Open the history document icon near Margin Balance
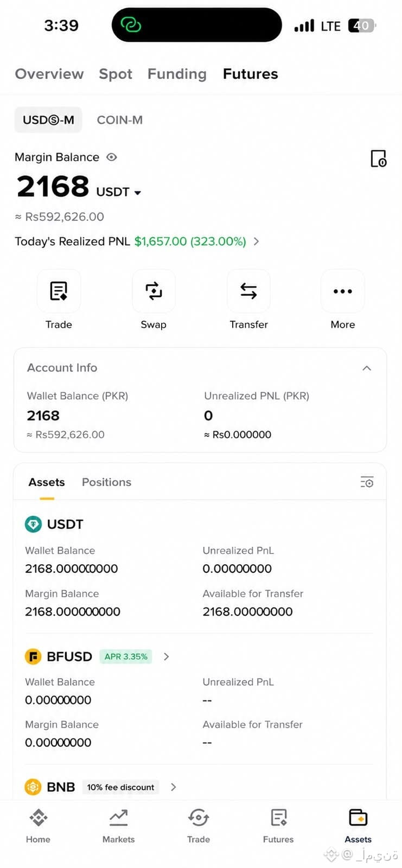This screenshot has width=402, height=868. [378, 158]
